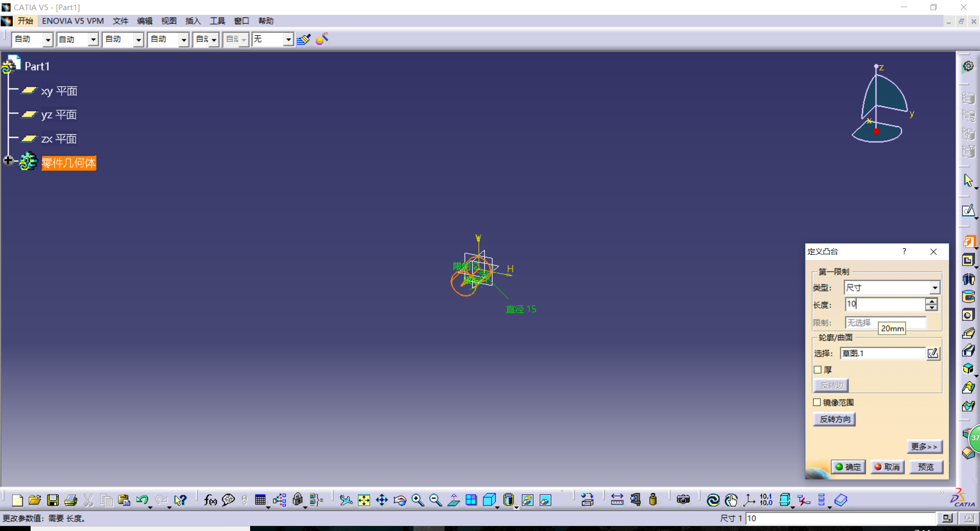Select the Pocket tool in right toolbar

[968, 260]
